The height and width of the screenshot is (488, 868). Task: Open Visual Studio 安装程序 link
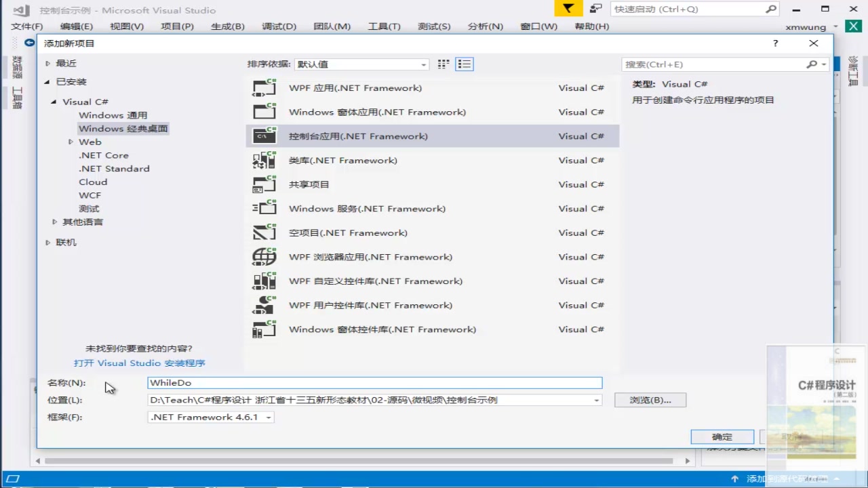tap(140, 363)
